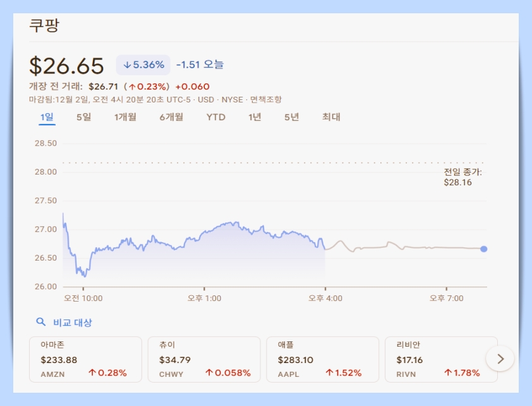
Task: Open the 비교 대상 compare link
Action: (72, 322)
